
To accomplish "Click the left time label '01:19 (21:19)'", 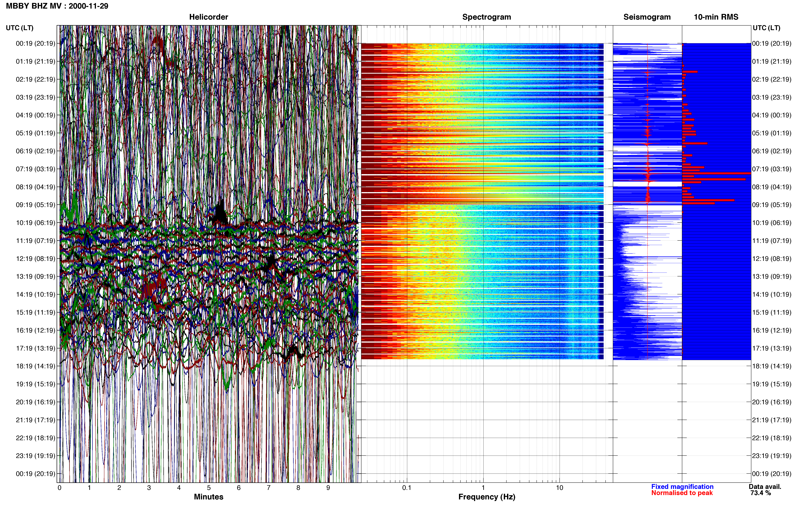I will 36,61.
